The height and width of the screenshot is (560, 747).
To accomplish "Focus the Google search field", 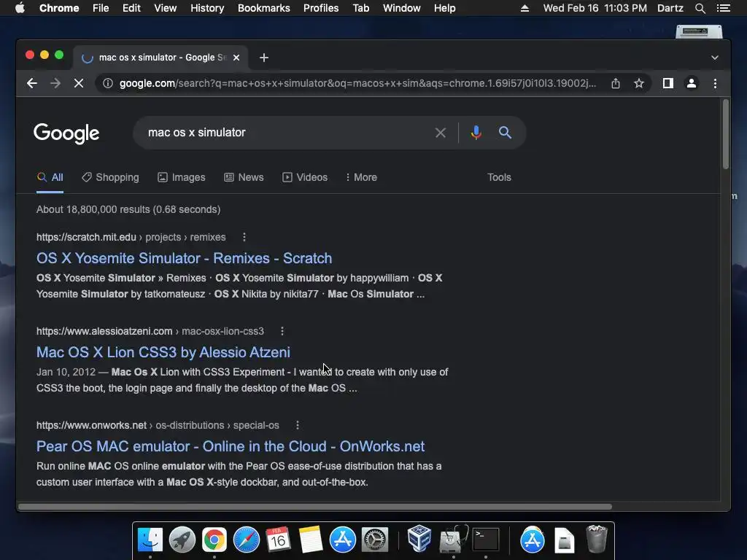I will [x=286, y=133].
